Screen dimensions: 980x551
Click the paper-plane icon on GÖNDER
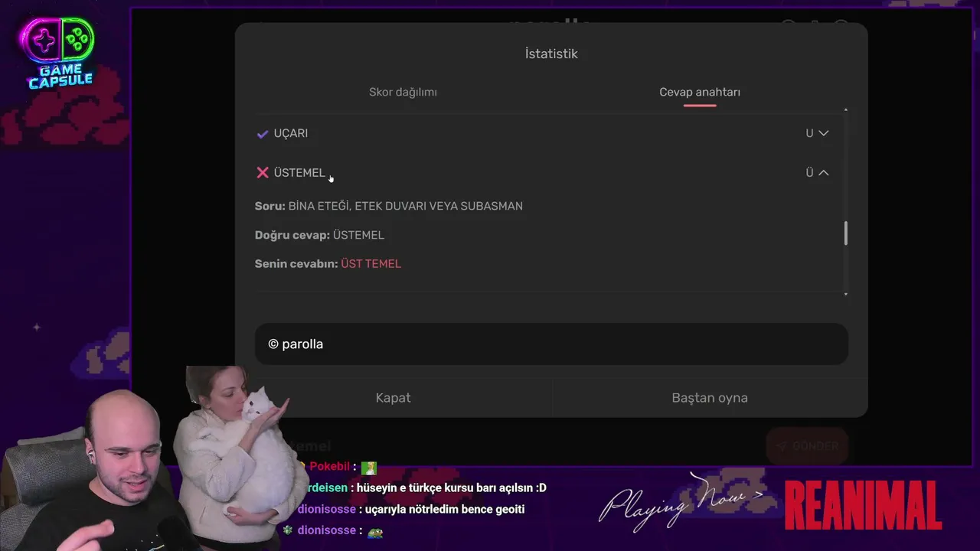tap(782, 446)
